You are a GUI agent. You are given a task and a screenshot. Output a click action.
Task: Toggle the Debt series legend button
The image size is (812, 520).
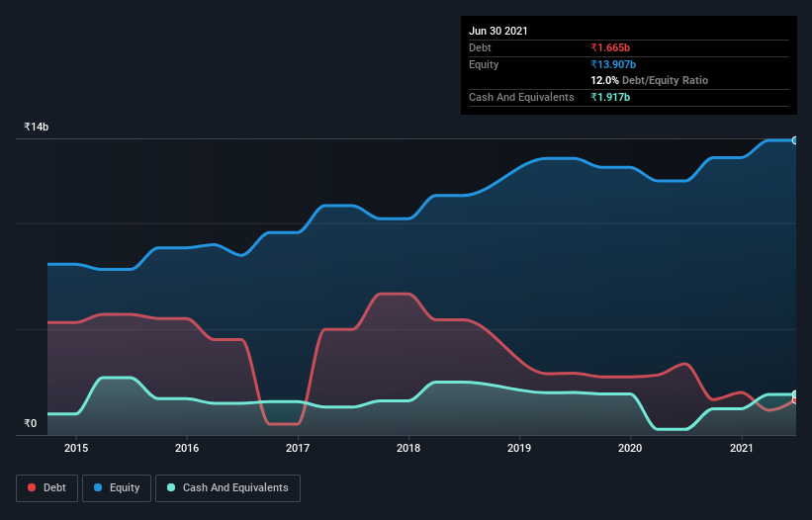46,488
